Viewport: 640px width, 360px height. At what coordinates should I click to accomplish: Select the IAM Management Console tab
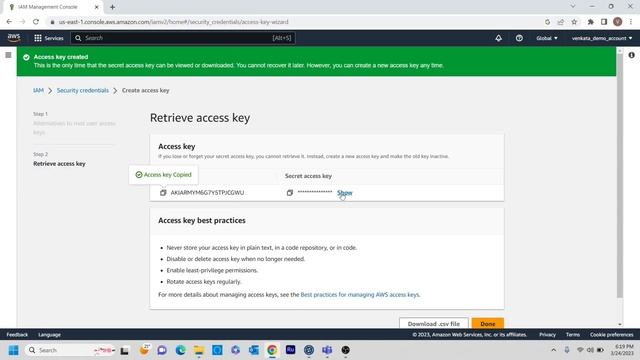tap(53, 7)
